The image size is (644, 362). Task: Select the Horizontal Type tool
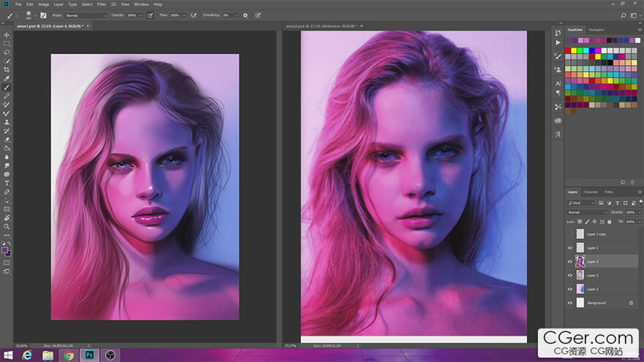click(7, 183)
